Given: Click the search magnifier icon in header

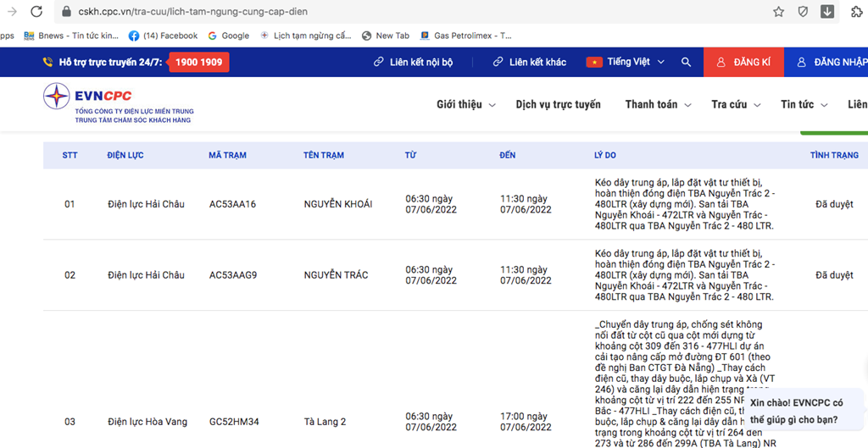Looking at the screenshot, I should pyautogui.click(x=686, y=63).
